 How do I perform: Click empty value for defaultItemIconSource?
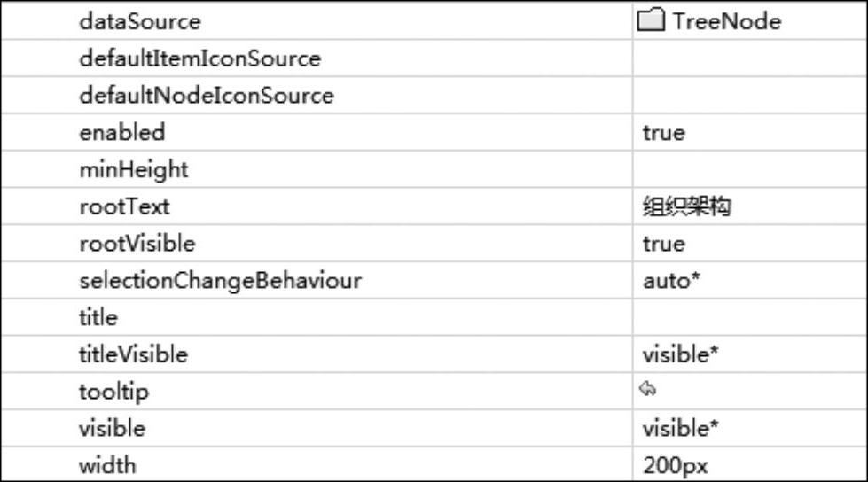point(749,58)
